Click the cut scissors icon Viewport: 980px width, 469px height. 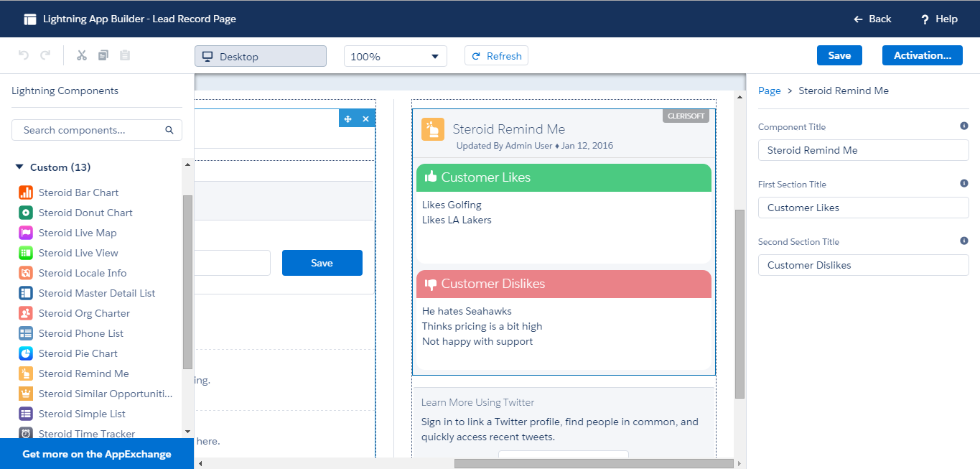click(x=81, y=55)
